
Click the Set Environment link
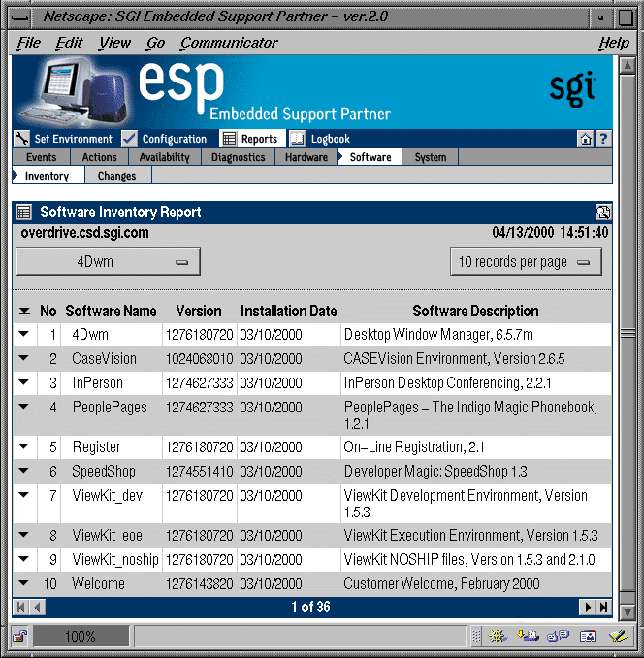click(74, 139)
